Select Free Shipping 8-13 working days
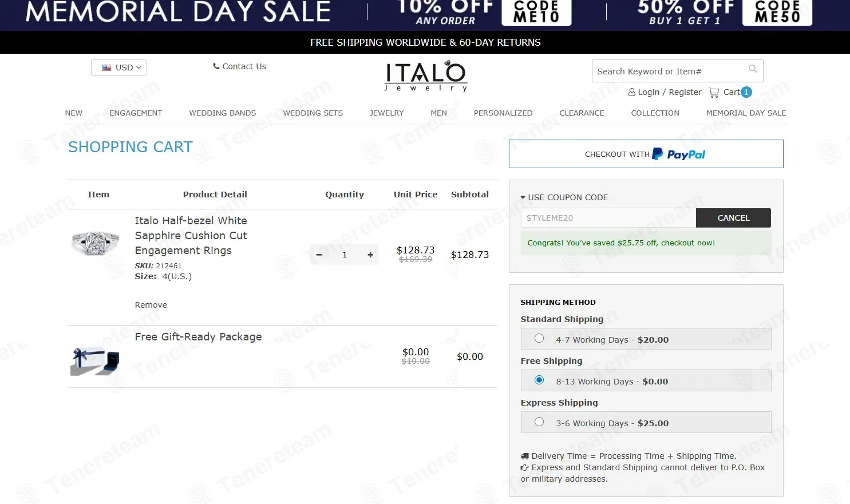850x504 pixels. pos(539,380)
